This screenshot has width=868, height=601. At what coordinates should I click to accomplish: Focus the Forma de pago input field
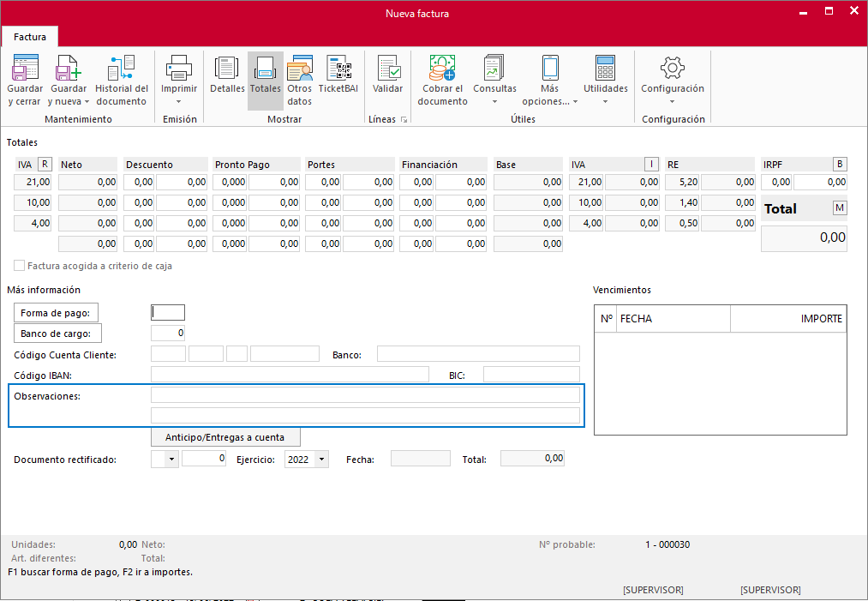tap(168, 312)
